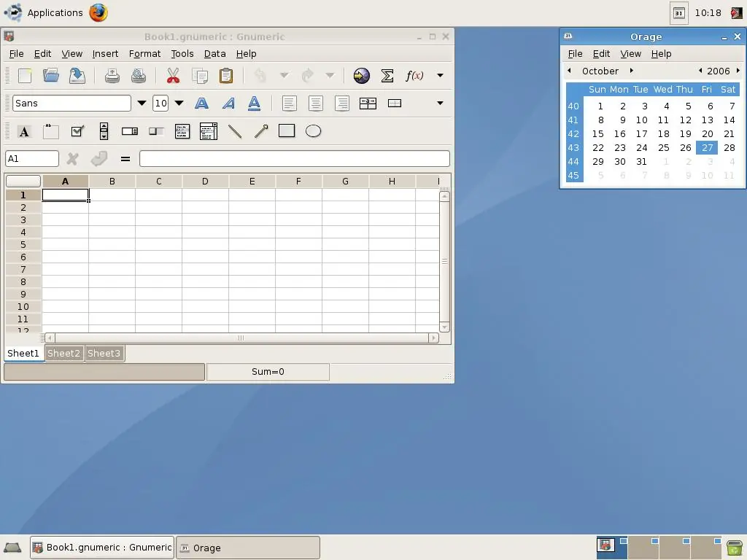Go to next year in Orage
This screenshot has width=747, height=560.
click(738, 71)
